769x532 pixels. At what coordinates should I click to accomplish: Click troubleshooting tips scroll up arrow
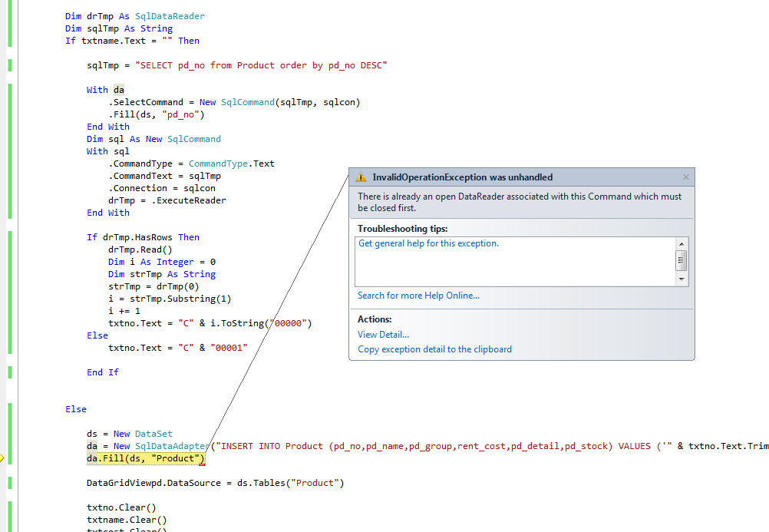coord(682,244)
